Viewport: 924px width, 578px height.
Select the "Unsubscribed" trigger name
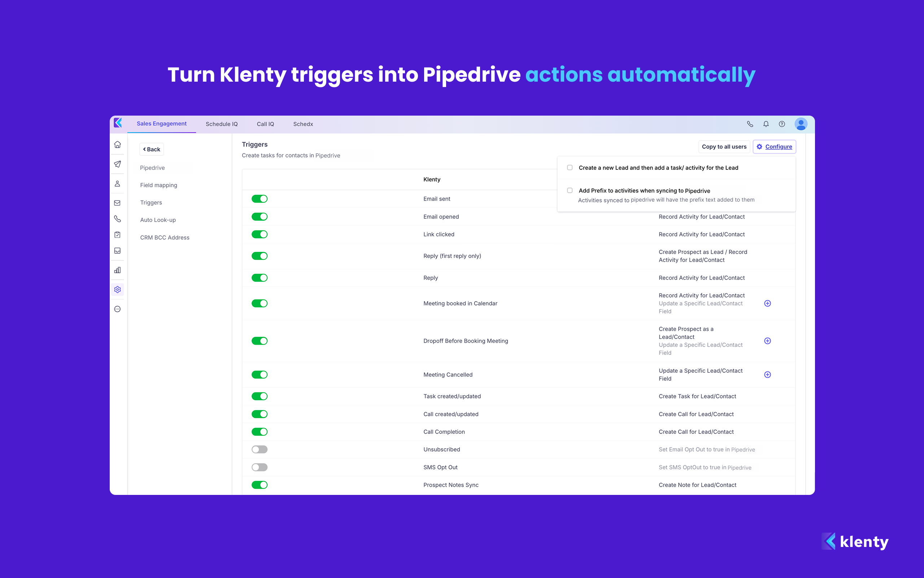(442, 449)
